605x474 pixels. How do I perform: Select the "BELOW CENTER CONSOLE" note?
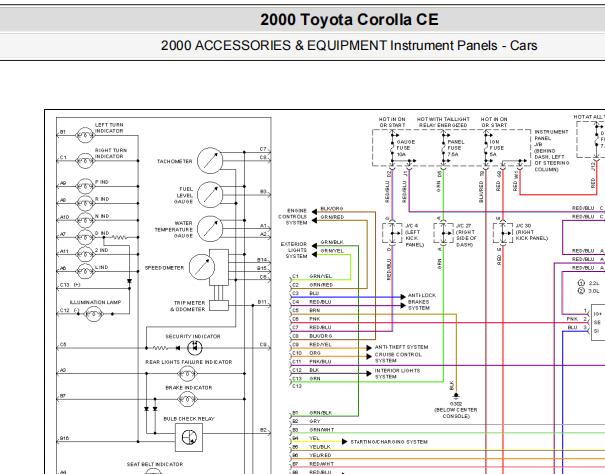tap(456, 413)
